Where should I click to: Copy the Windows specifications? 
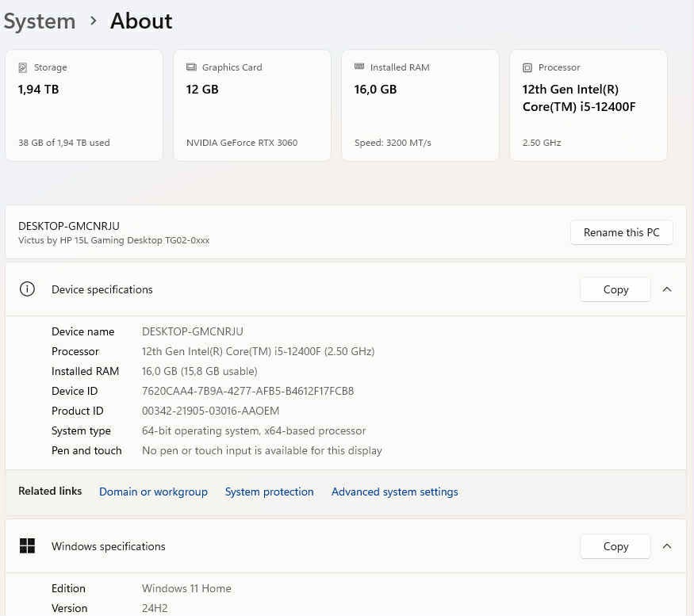pyautogui.click(x=615, y=546)
